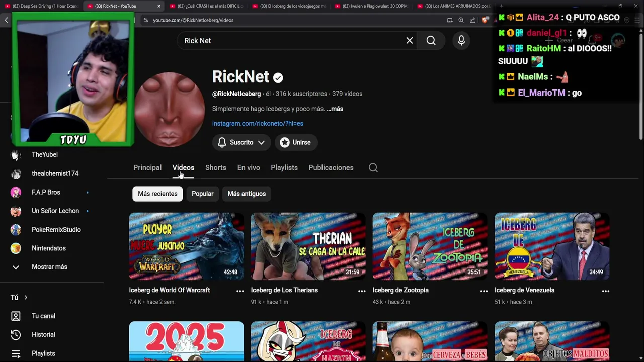Switch to the Principal tab
Image resolution: width=644 pixels, height=362 pixels.
[x=147, y=168]
